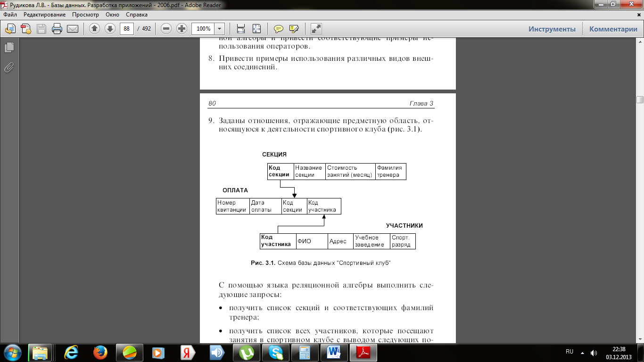Open the Комментарии pane
The image size is (644, 362).
pos(613,29)
